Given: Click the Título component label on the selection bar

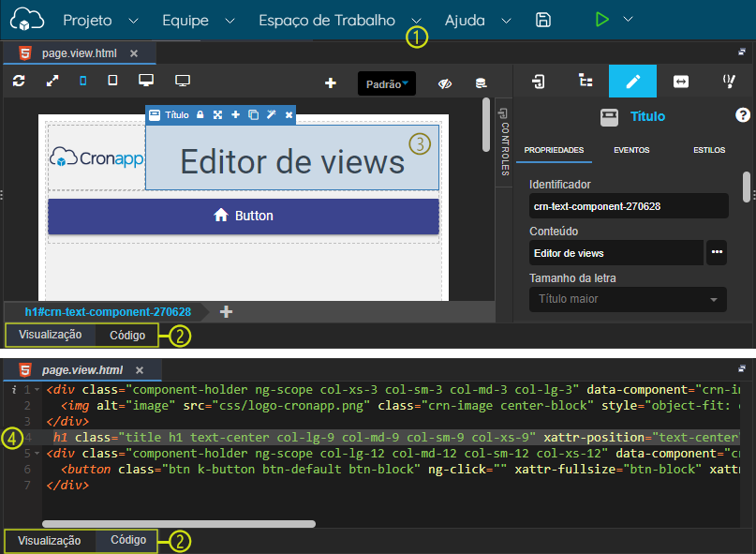Looking at the screenshot, I should coord(177,115).
